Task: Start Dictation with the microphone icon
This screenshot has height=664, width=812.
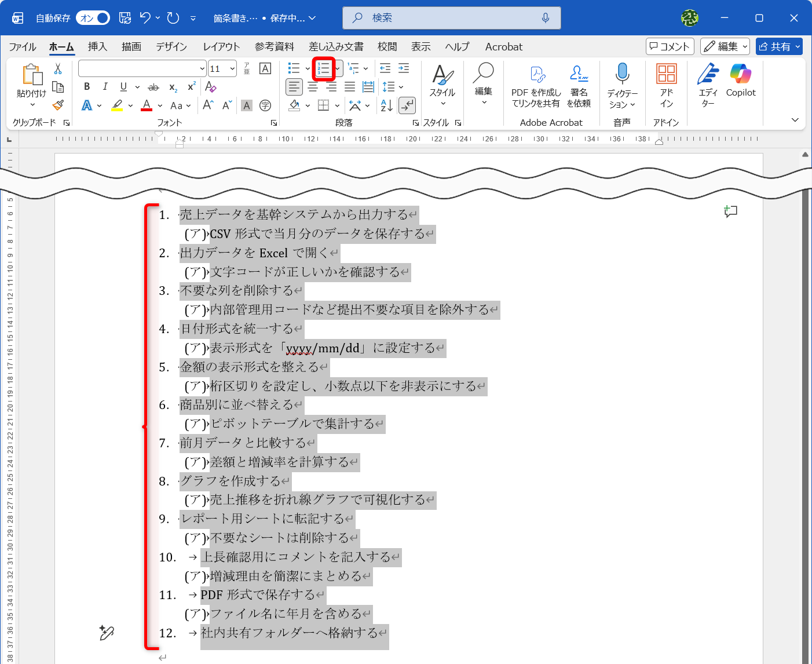Action: tap(622, 74)
